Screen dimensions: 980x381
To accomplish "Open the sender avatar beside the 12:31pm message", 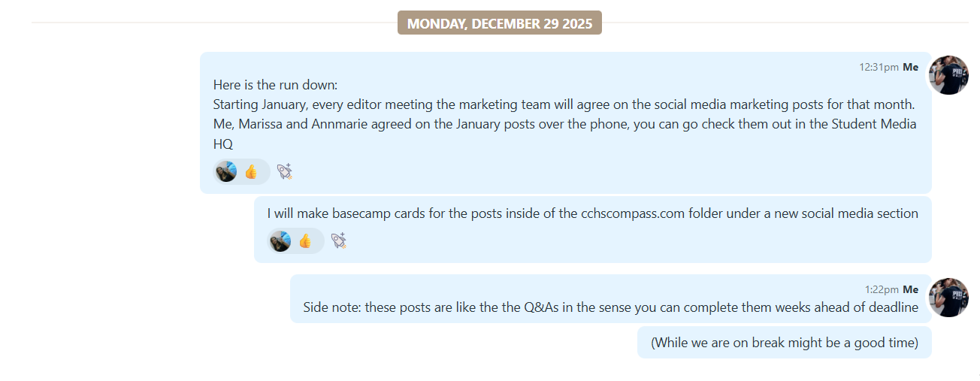I will (x=948, y=75).
